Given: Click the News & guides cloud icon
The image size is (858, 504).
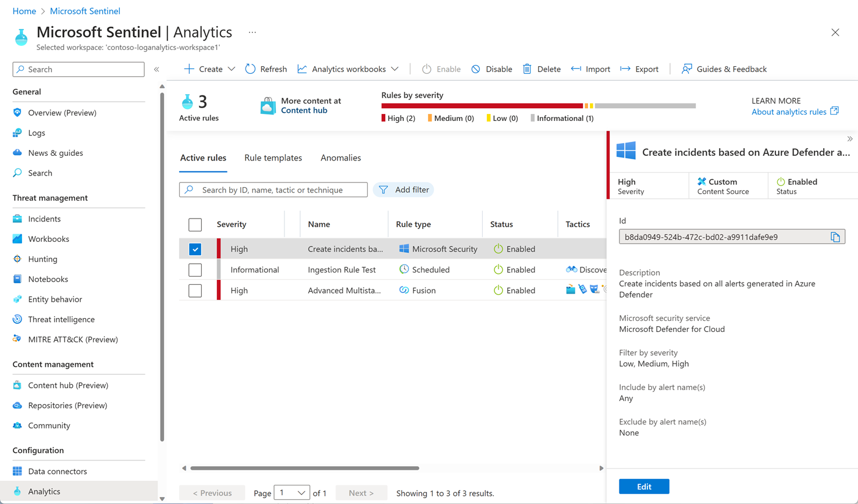Looking at the screenshot, I should coord(17,153).
